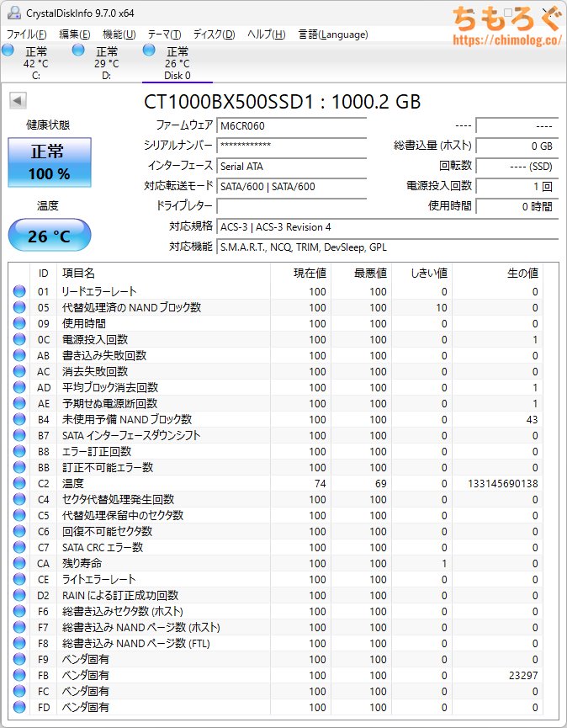567x728 pixels.
Task: Click the status orb for row 05 代替処理済の NAND ブロック数
Action: pos(19,307)
